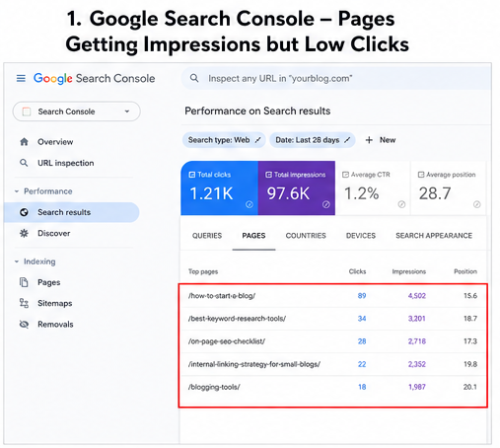Open help icon on Average CTR card
Viewport: 500px width, 448px height.
(x=401, y=204)
